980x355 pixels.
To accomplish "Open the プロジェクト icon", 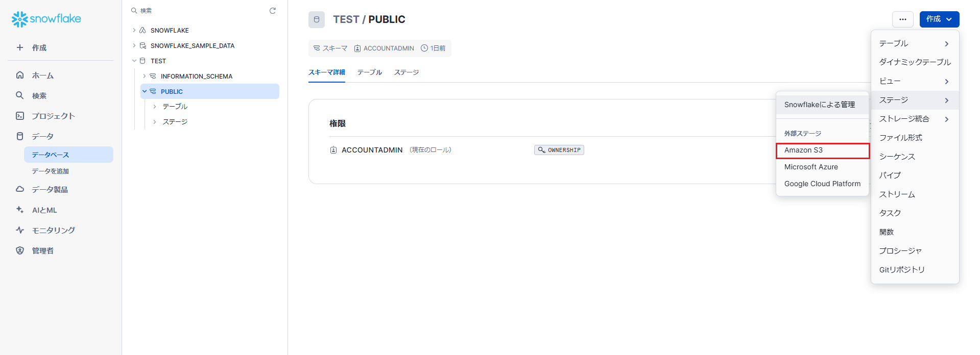I will 20,116.
